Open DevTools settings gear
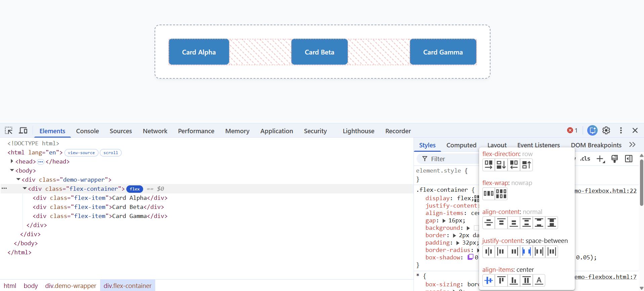Image resolution: width=644 pixels, height=291 pixels. click(606, 131)
